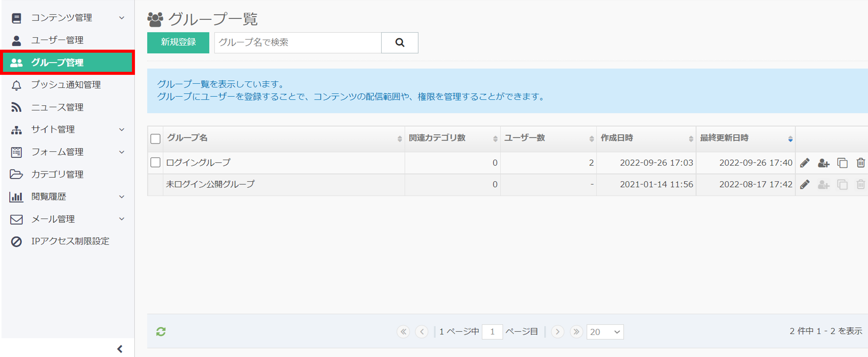
Task: Expand the 閲覧履歴 submenu chevron
Action: coord(122,197)
